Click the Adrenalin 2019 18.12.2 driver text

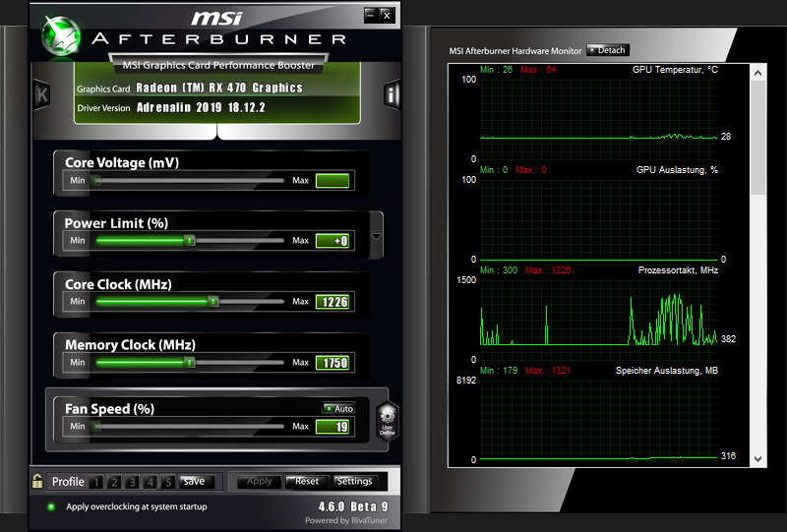[x=201, y=107]
